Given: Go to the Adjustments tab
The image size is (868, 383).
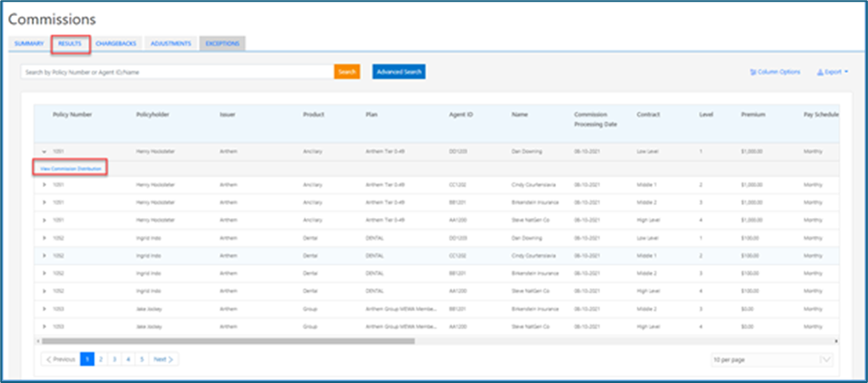Looking at the screenshot, I should pyautogui.click(x=168, y=43).
